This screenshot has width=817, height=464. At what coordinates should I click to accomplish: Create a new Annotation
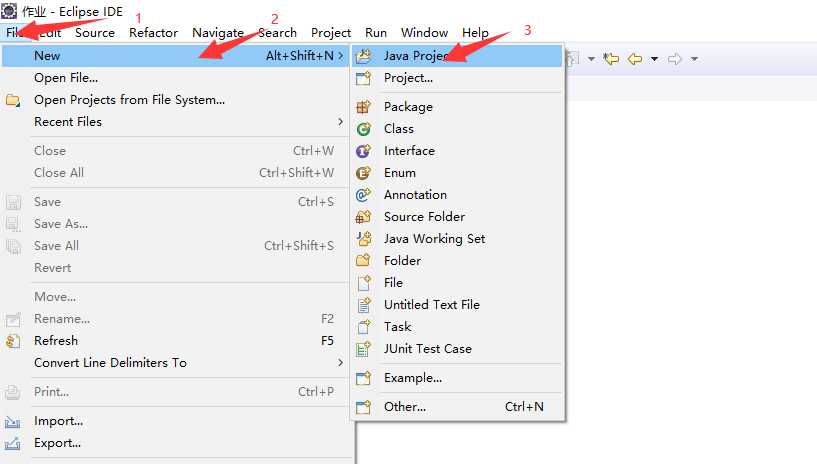457,195
